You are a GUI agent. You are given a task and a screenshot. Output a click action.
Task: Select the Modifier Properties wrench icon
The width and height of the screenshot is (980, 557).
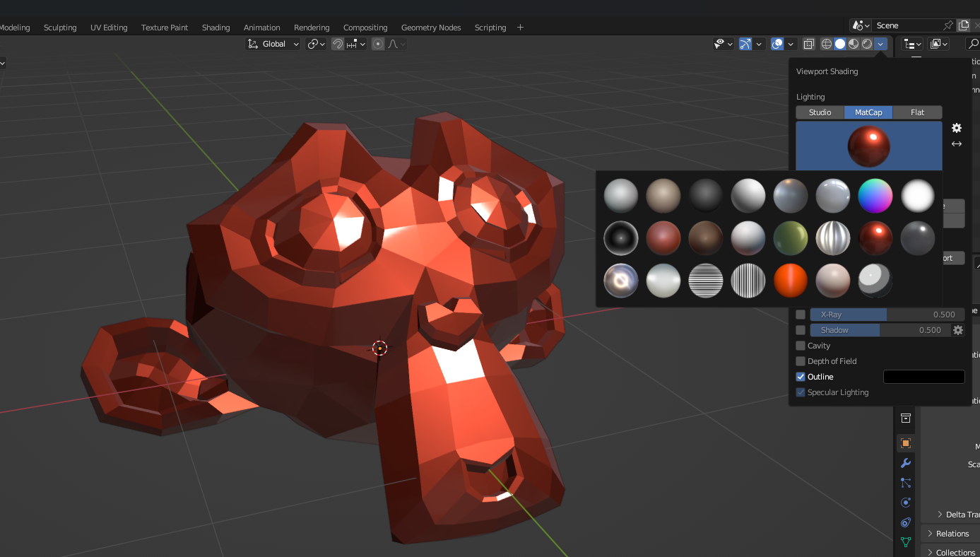(x=906, y=463)
